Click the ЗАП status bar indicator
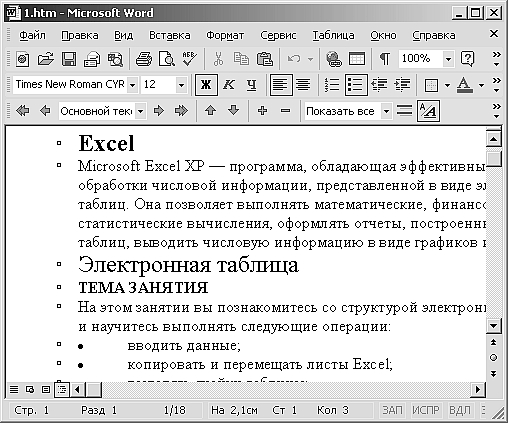 click(392, 410)
